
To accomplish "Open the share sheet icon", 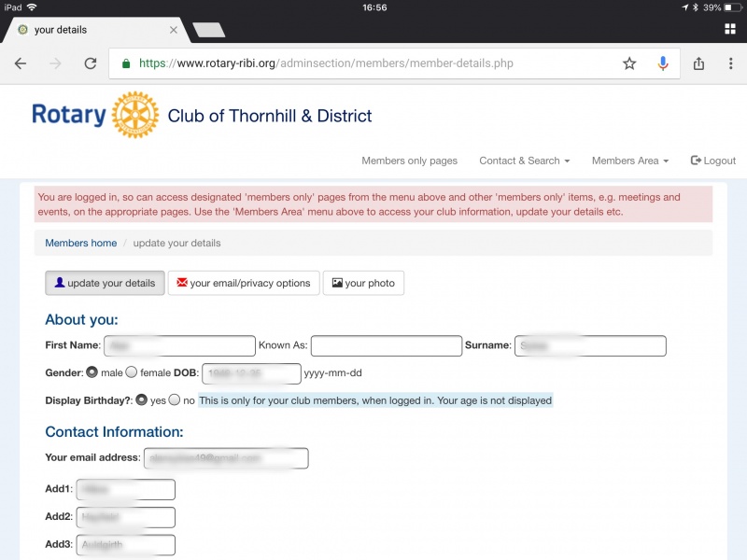I will pyautogui.click(x=698, y=63).
